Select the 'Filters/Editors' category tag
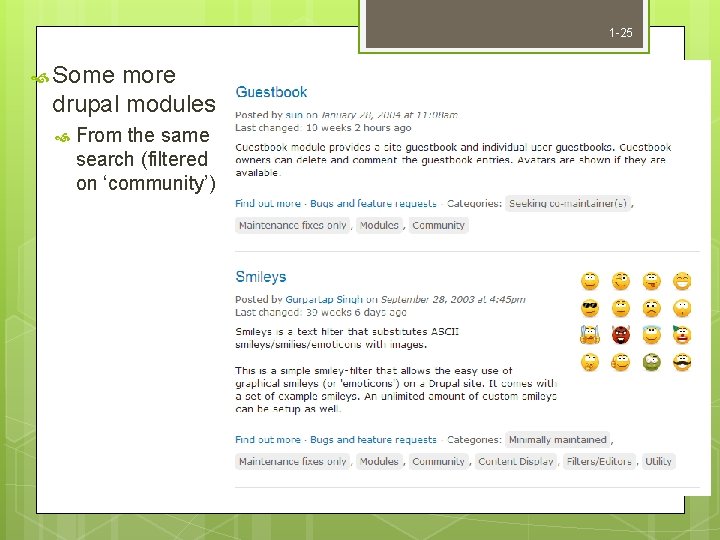720x540 pixels. click(599, 461)
